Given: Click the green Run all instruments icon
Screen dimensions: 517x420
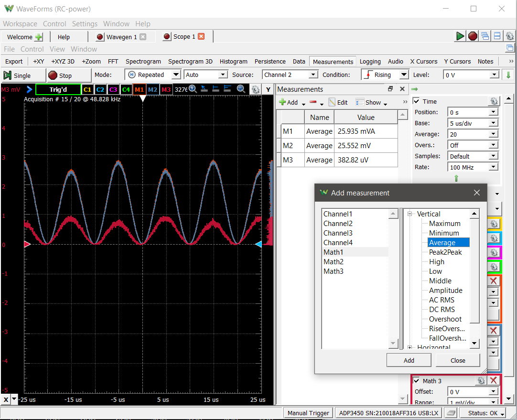Looking at the screenshot, I should [460, 36].
